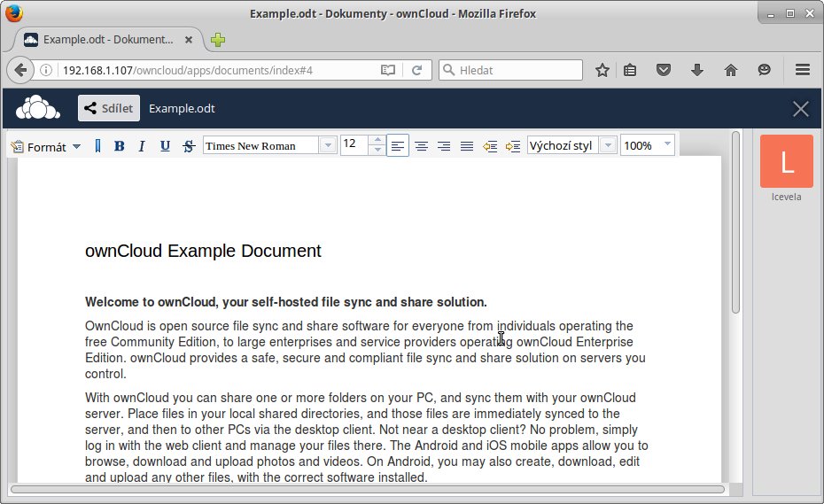
Task: Open the 100% zoom dropdown
Action: (x=666, y=145)
